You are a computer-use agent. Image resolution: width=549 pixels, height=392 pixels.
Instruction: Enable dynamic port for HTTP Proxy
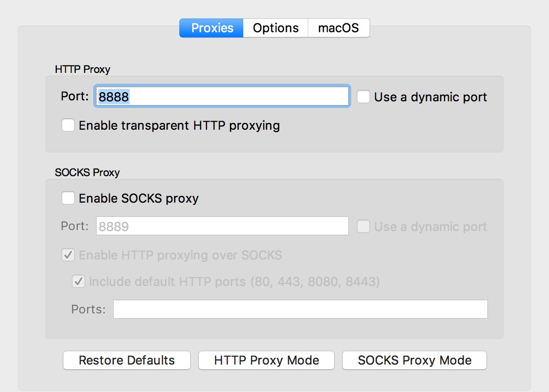(363, 97)
